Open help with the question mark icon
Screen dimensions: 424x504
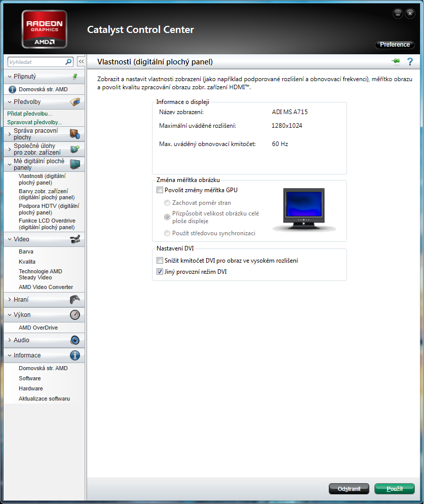click(x=410, y=61)
